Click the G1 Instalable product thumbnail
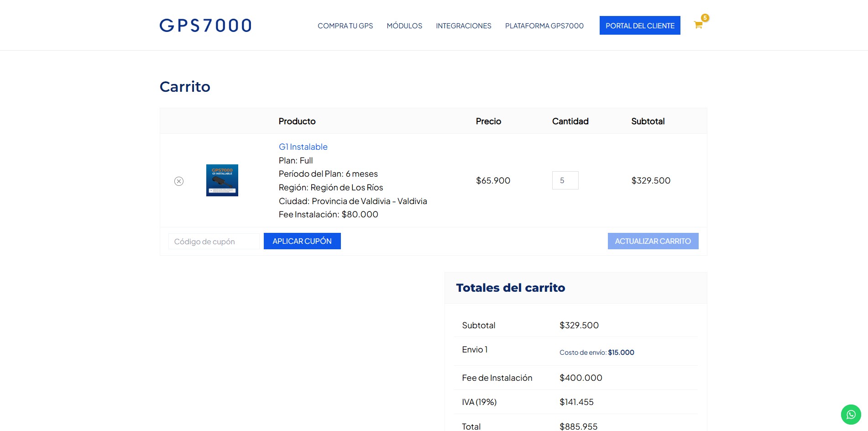Viewport: 868px width, 431px height. tap(222, 180)
